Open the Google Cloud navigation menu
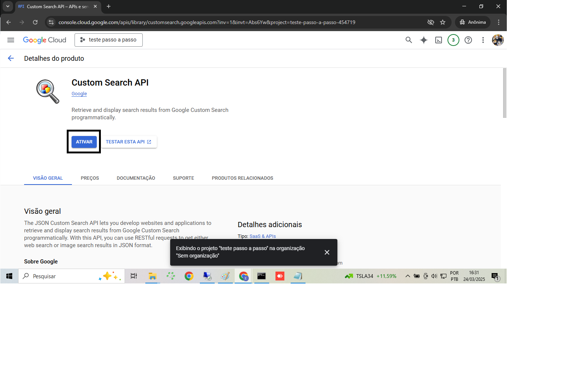 click(11, 40)
